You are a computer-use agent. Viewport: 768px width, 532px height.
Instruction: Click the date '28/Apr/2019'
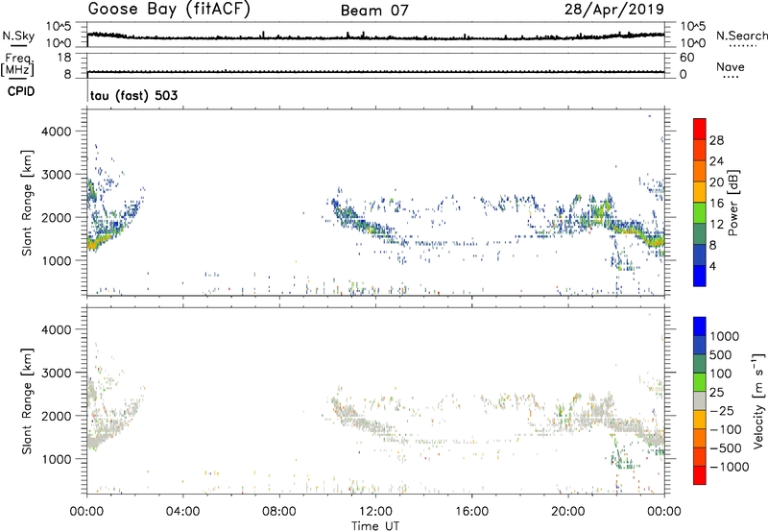[x=614, y=10]
